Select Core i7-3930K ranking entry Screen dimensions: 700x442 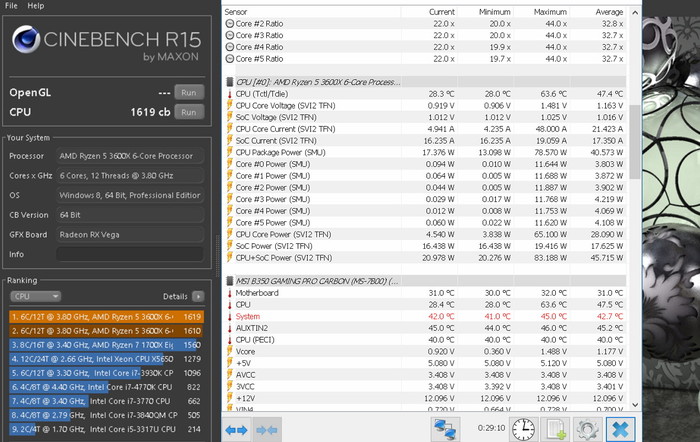[x=106, y=373]
